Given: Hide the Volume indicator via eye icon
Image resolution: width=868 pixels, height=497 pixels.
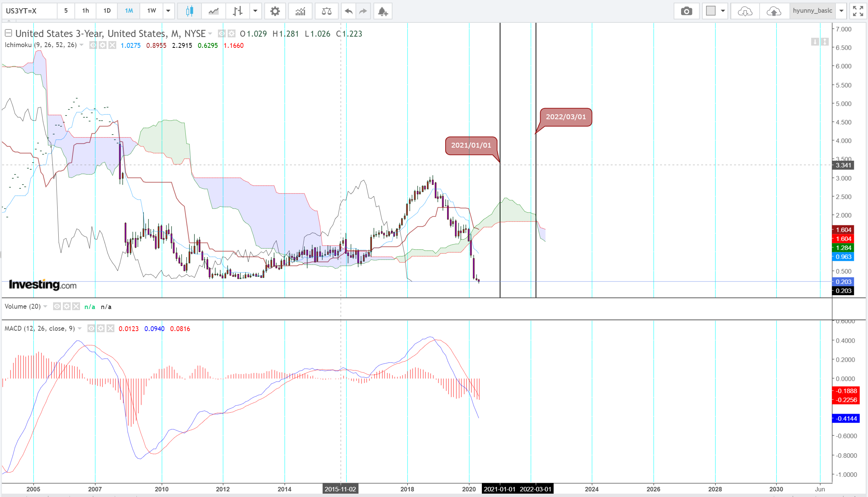Looking at the screenshot, I should 57,306.
